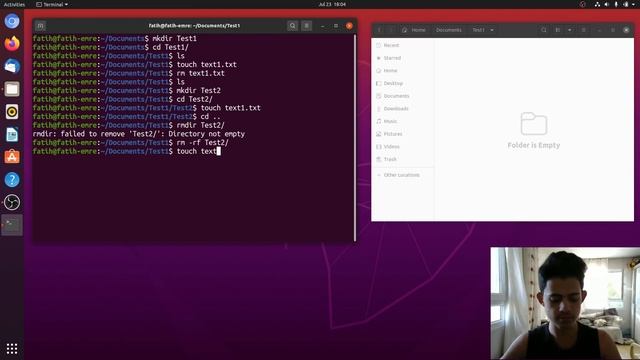Open Thunderbird mail from the dock
The height and width of the screenshot is (360, 640).
coord(12,66)
